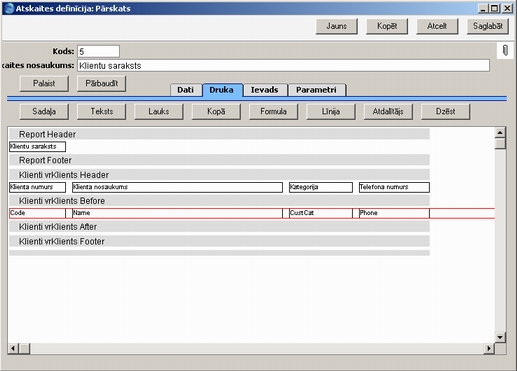The width and height of the screenshot is (517, 371).
Task: Open the Parametri tab
Action: (316, 90)
